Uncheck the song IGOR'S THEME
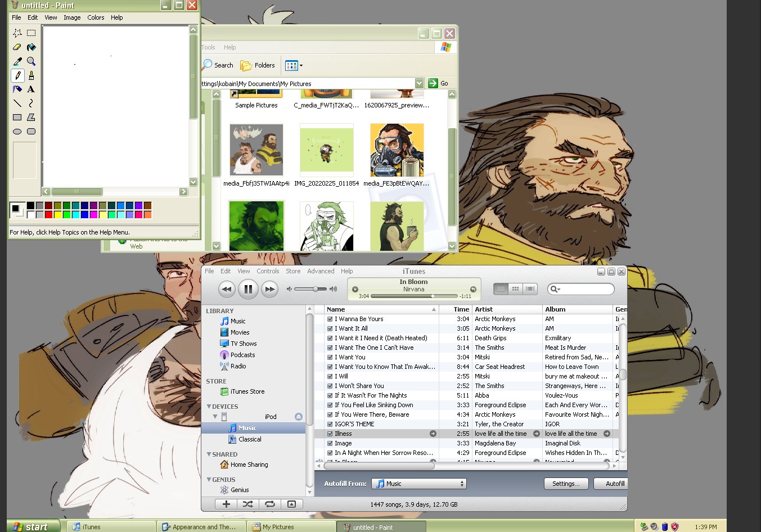The image size is (761, 532). 330,424
